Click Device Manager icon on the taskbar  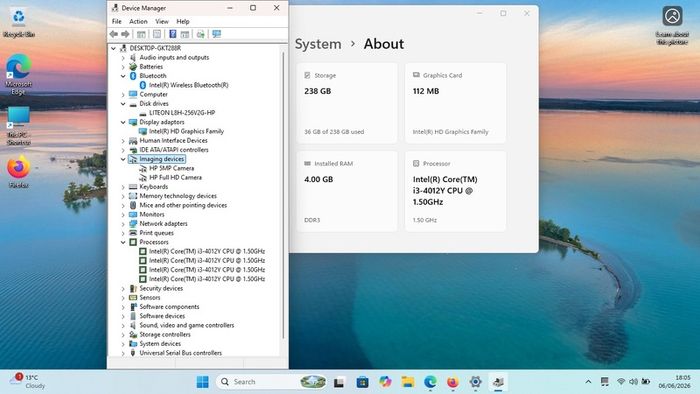(x=498, y=382)
